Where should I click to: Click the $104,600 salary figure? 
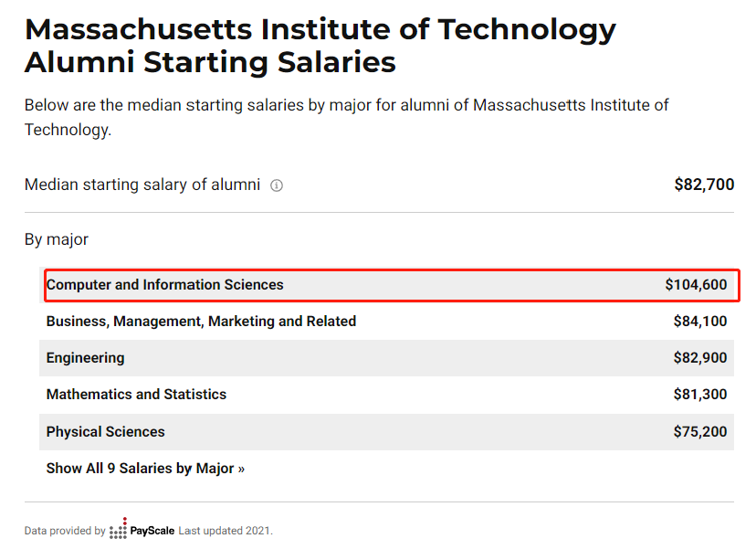click(x=696, y=285)
